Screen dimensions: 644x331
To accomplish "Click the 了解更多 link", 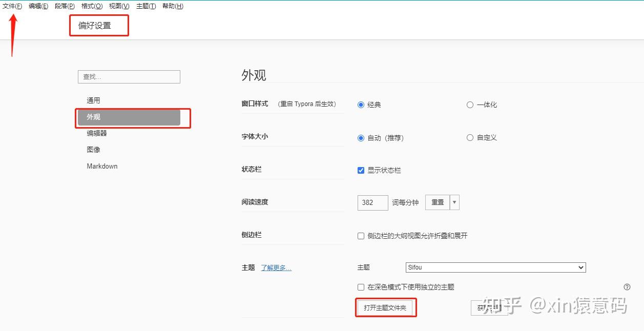I will pos(276,267).
